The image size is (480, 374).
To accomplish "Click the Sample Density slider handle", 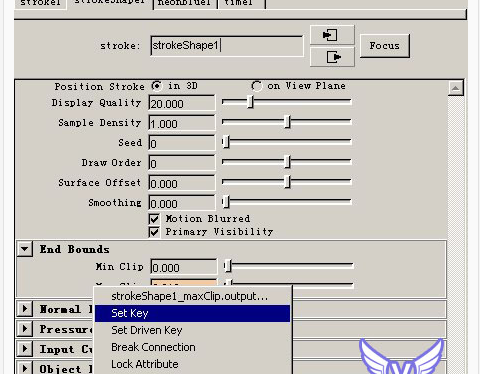I will [x=287, y=122].
